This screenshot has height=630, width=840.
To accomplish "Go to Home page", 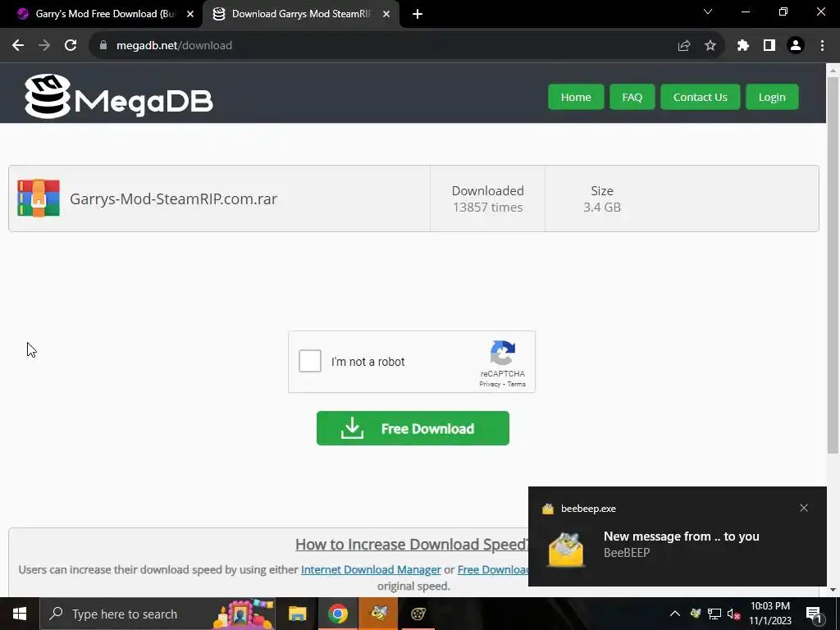I will point(576,97).
